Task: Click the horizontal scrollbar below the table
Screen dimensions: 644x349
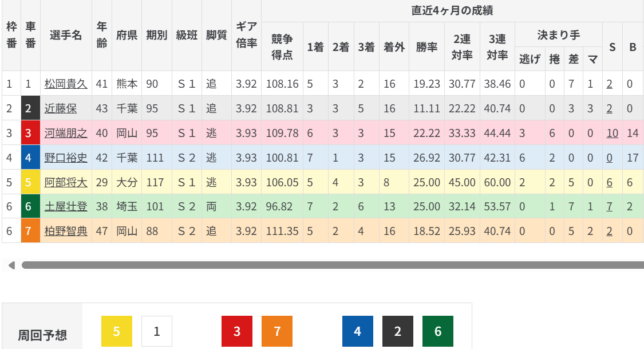Action: [332, 265]
